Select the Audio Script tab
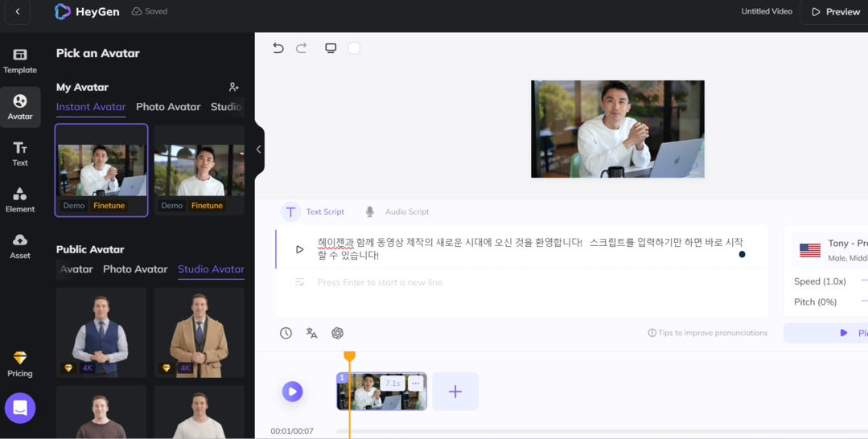This screenshot has height=439, width=868. (397, 211)
